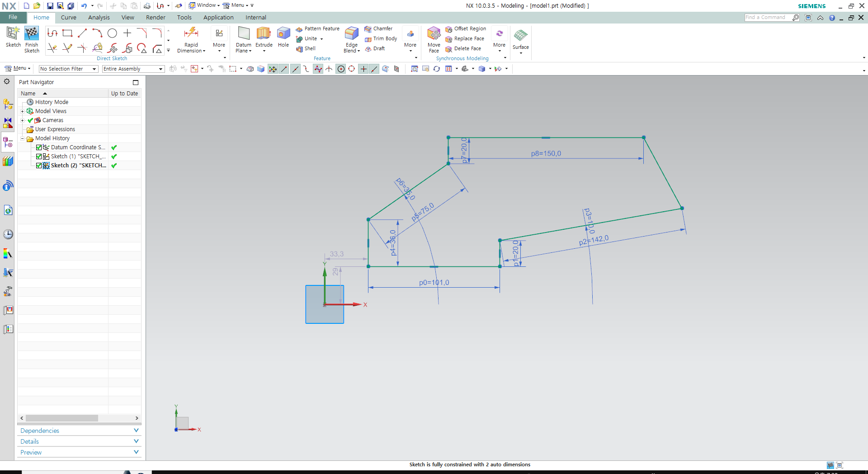The width and height of the screenshot is (868, 474).
Task: Click the Pattern Feature tool
Action: [317, 28]
